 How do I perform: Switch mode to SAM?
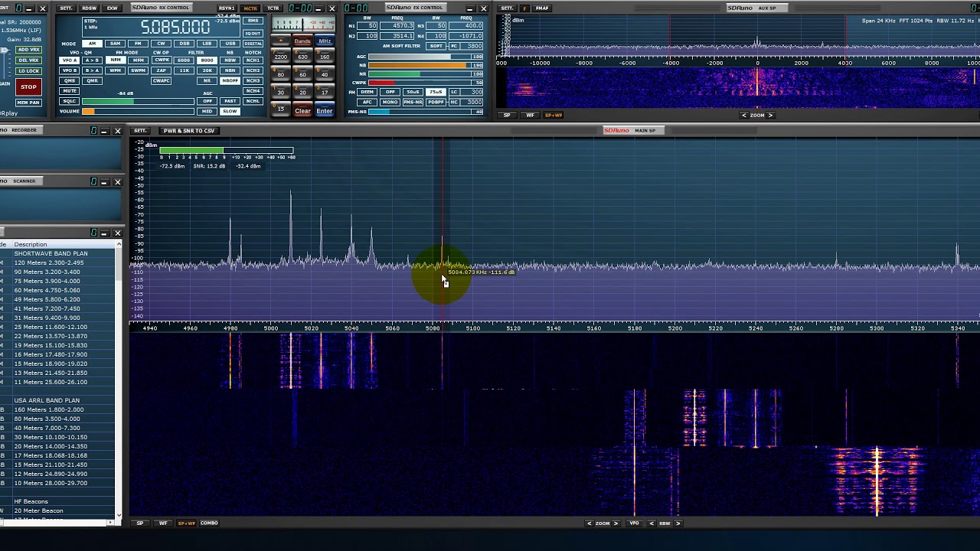(x=116, y=44)
